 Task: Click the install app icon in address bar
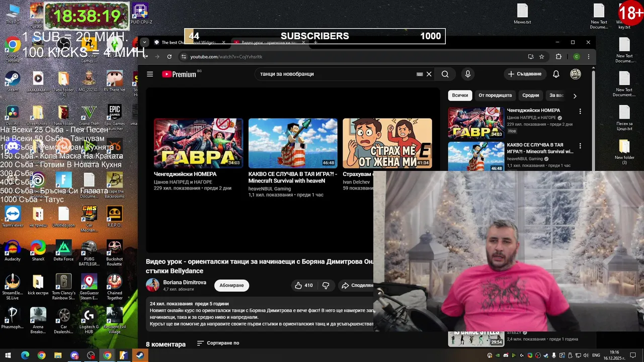pos(531,57)
